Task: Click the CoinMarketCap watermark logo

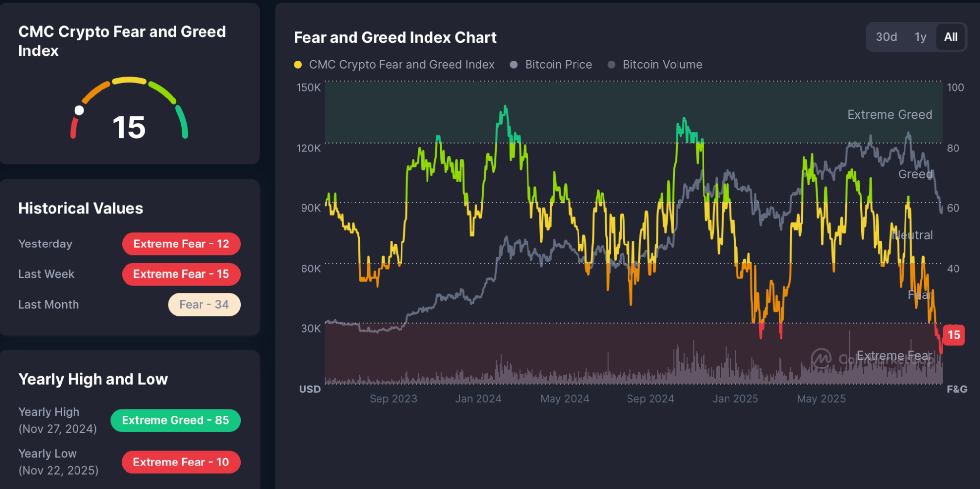Action: [821, 358]
